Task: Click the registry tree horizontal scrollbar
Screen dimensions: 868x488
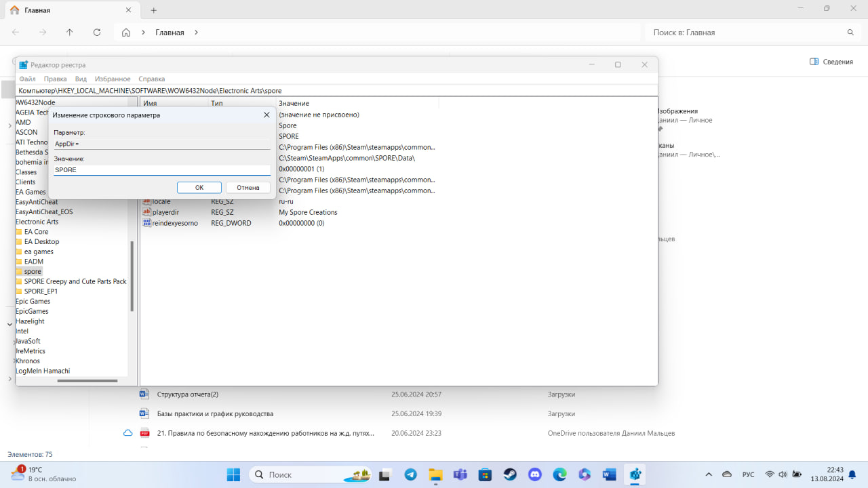Action: pos(87,381)
